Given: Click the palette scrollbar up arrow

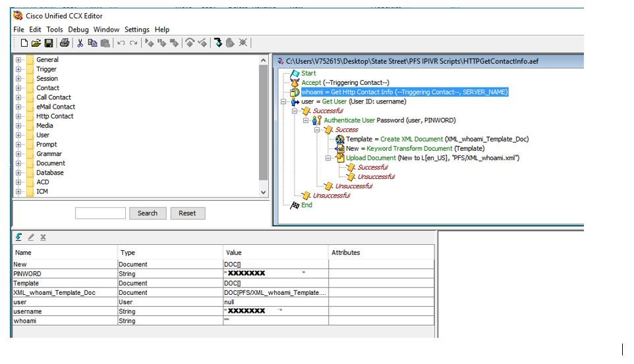Looking at the screenshot, I should click(x=263, y=60).
